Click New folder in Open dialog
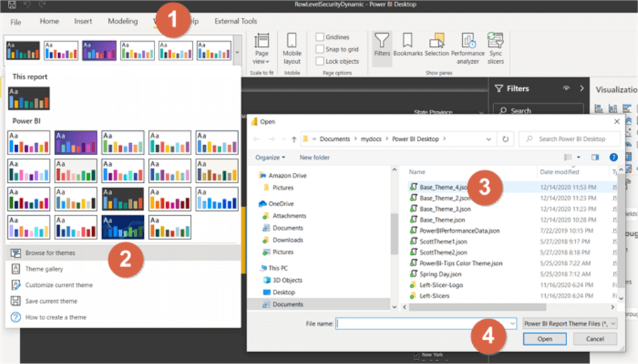638x364 pixels. pyautogui.click(x=315, y=158)
